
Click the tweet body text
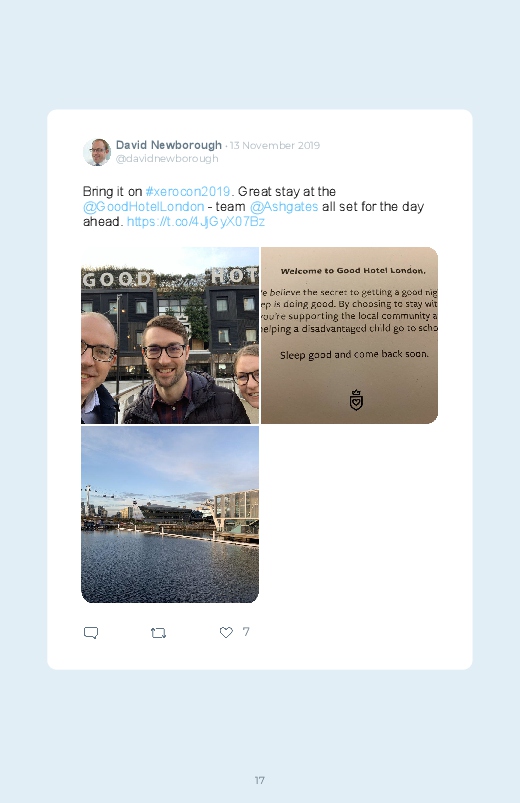tap(253, 206)
